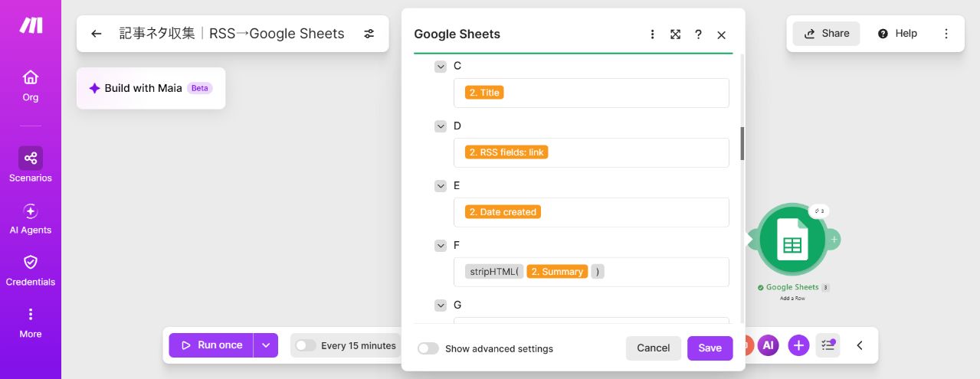Click inside the column E input field
980x379 pixels.
591,212
